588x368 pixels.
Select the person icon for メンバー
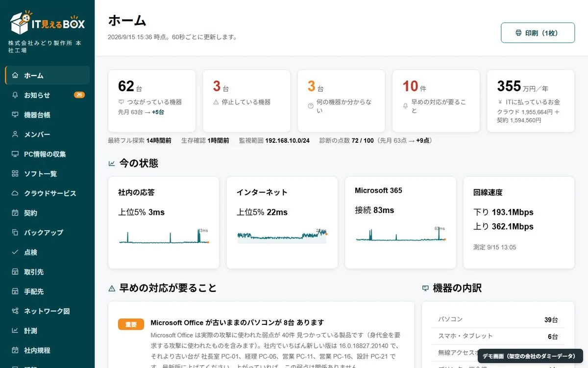15,134
